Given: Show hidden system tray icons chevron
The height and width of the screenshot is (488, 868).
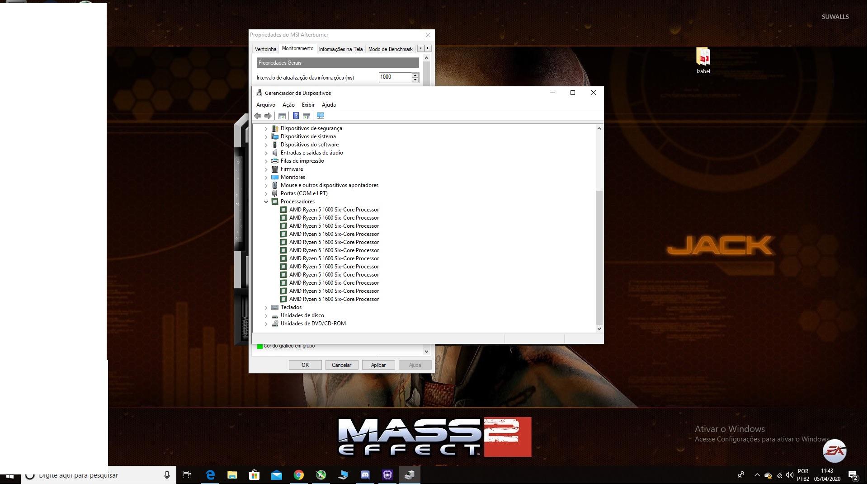Looking at the screenshot, I should 757,475.
